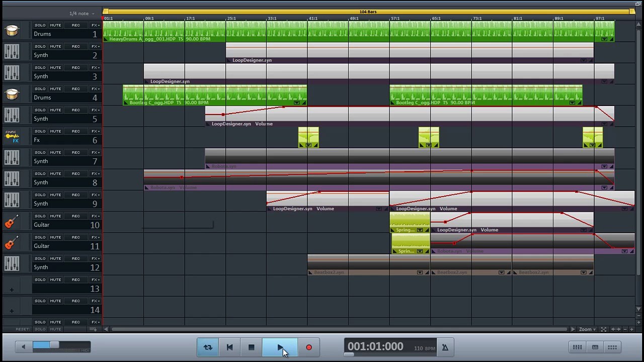Image resolution: width=644 pixels, height=362 pixels.
Task: Click the 110 BPM tempo value
Action: (425, 348)
